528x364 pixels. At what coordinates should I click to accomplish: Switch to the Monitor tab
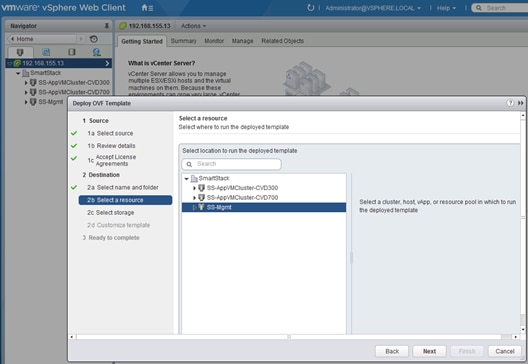coord(214,41)
